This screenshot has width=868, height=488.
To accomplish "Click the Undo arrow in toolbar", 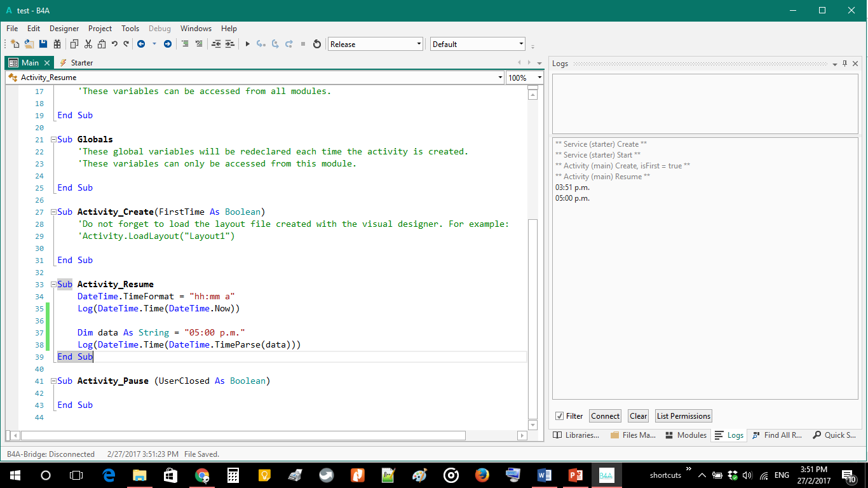I will [114, 44].
